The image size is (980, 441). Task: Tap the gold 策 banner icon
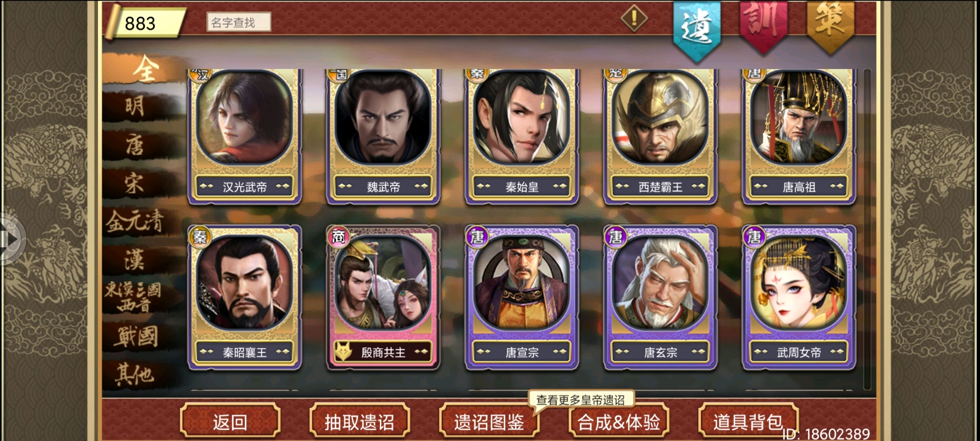pos(830,25)
